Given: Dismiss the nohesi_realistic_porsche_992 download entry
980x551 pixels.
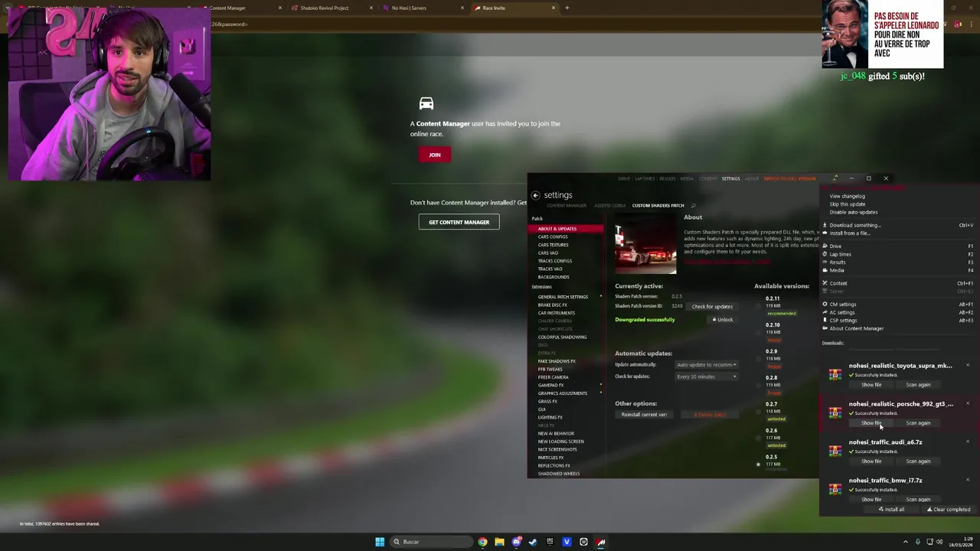Looking at the screenshot, I should click(967, 403).
